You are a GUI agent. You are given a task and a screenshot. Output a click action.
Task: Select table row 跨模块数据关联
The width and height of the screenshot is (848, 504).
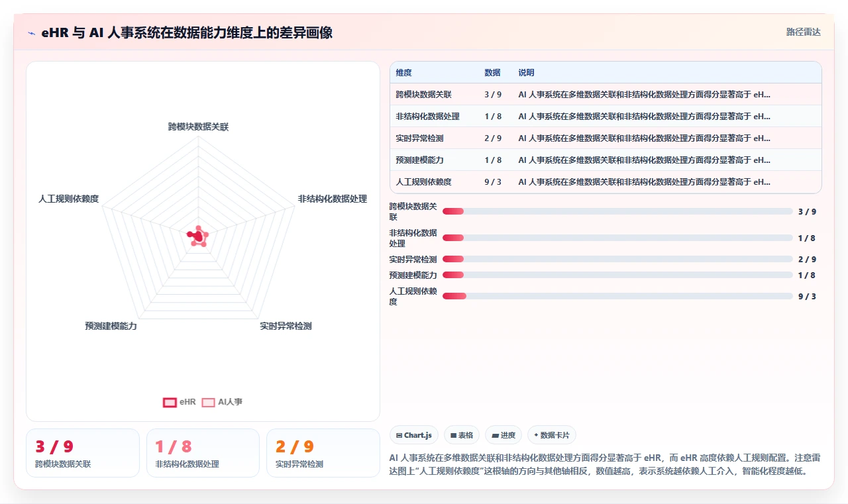[x=606, y=95]
